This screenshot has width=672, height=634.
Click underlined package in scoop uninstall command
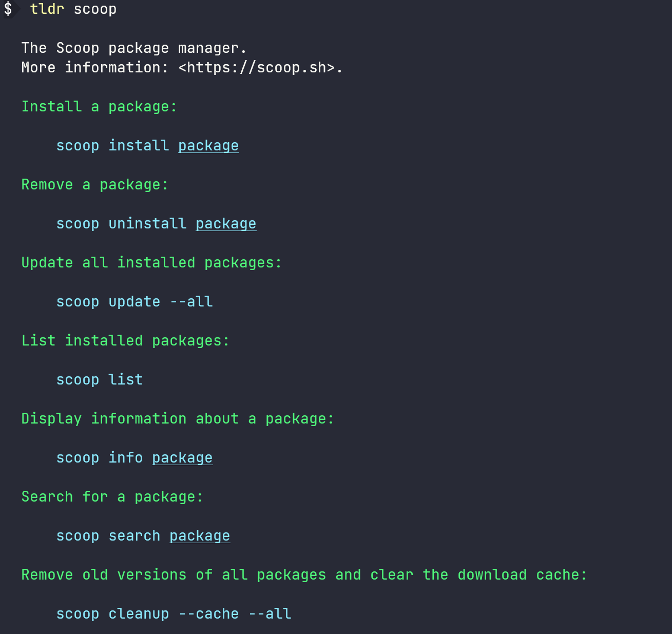(226, 223)
